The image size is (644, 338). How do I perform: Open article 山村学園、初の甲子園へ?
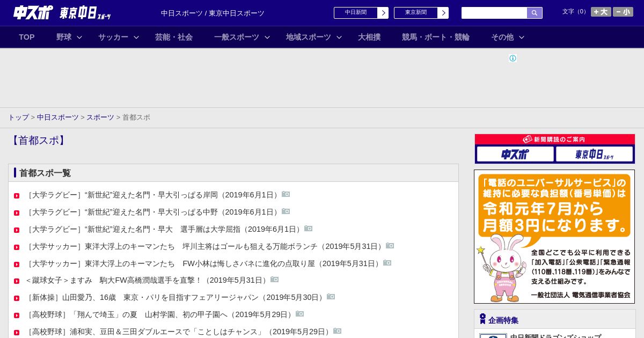(x=160, y=315)
